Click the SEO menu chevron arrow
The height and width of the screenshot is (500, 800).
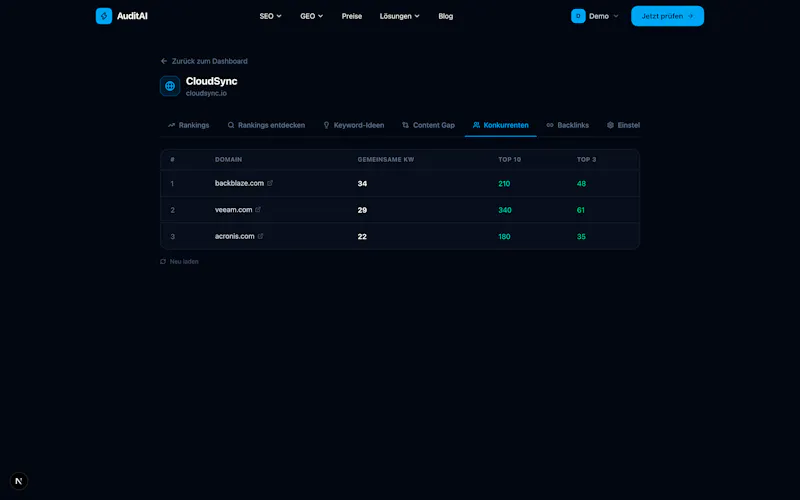point(279,16)
